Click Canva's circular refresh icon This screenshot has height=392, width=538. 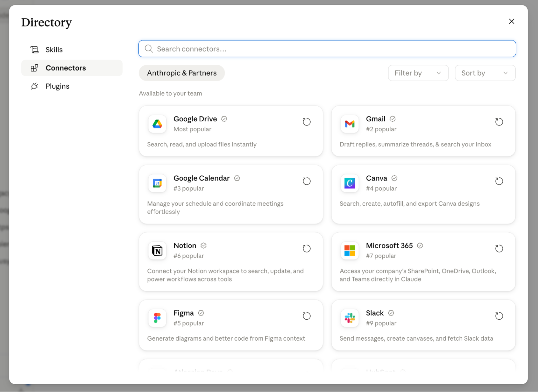point(499,181)
